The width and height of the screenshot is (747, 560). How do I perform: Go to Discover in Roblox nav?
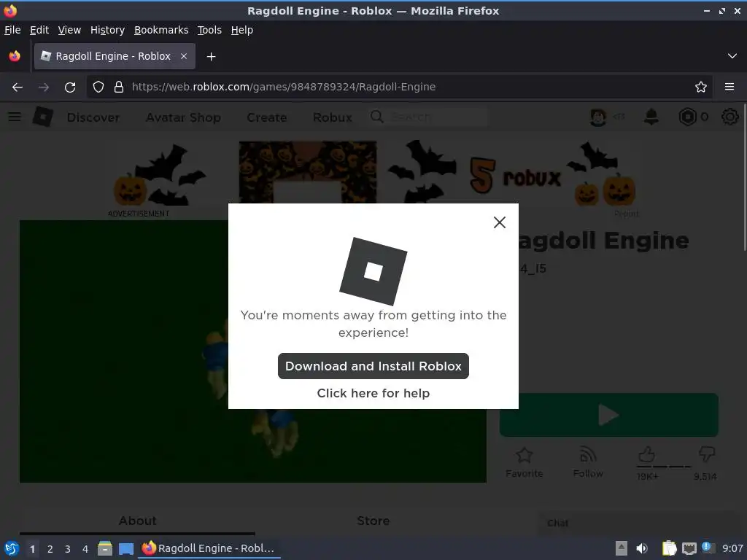pos(93,117)
